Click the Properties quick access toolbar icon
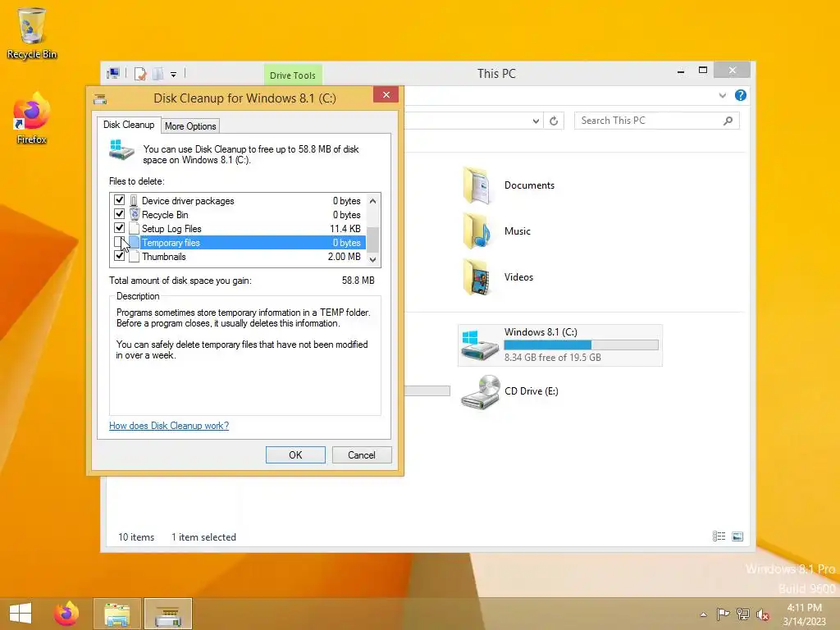This screenshot has height=630, width=840. pos(140,74)
